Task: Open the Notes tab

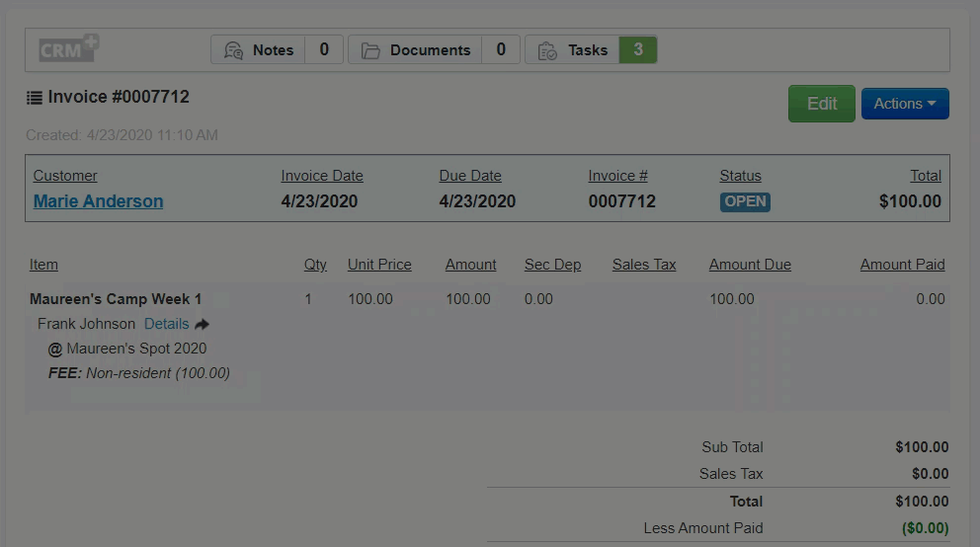Action: tap(273, 50)
